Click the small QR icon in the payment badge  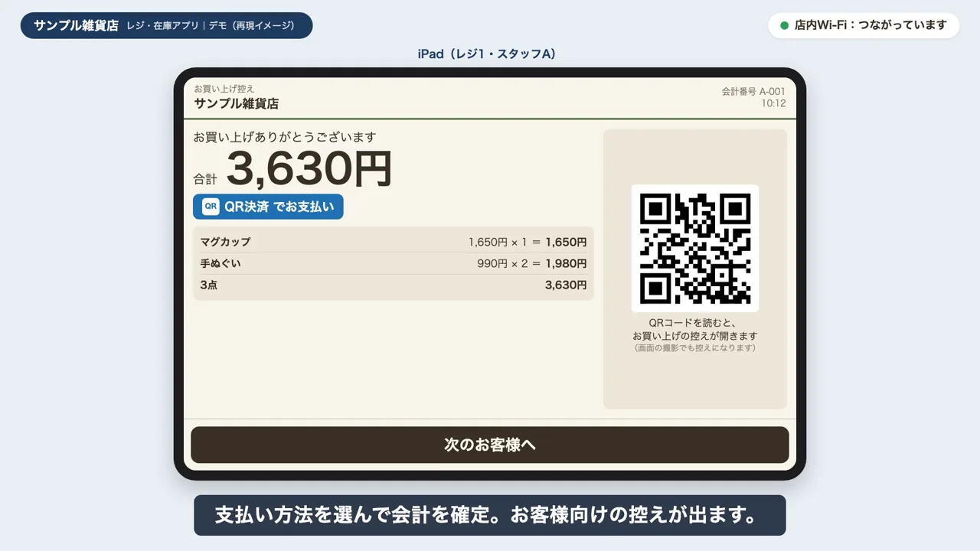[x=211, y=207]
